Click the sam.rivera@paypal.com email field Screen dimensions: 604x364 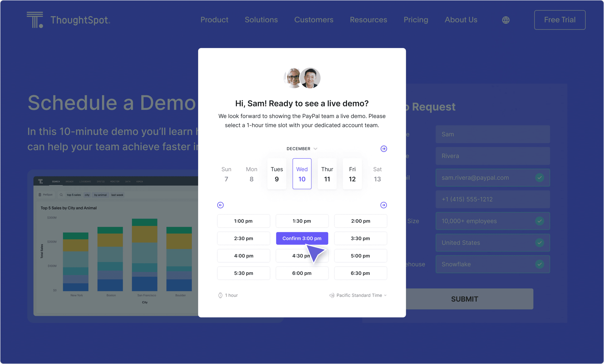pyautogui.click(x=493, y=178)
